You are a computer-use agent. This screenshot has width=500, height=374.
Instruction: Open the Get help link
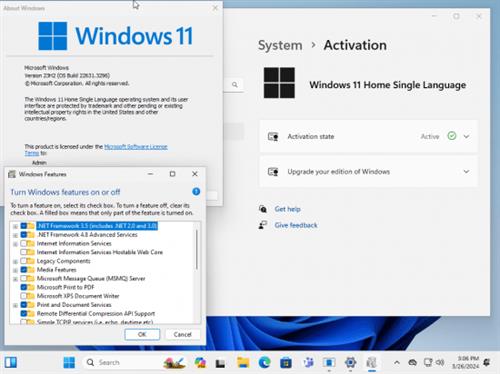pos(287,209)
